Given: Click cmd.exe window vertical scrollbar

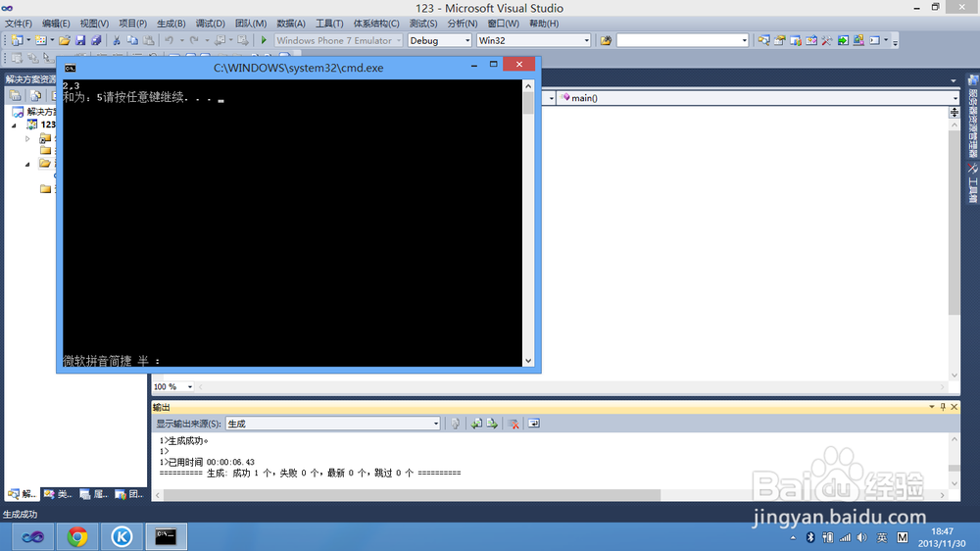Looking at the screenshot, I should point(529,223).
